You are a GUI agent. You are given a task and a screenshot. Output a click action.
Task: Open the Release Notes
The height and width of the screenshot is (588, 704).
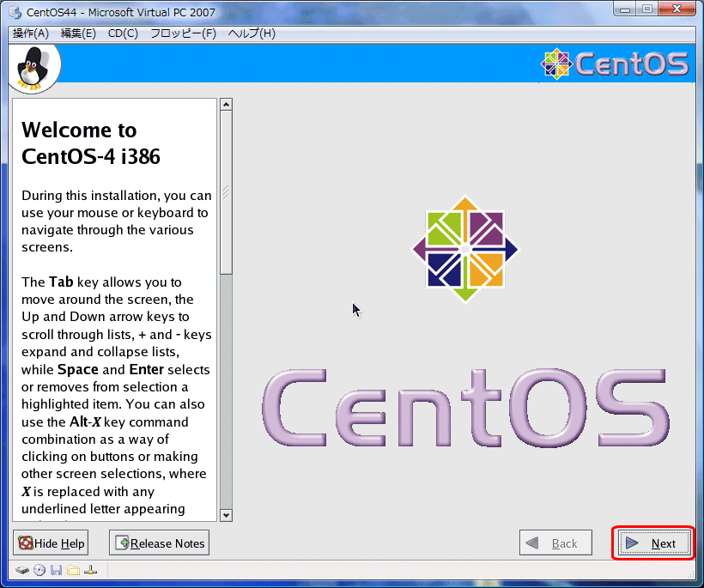point(159,543)
